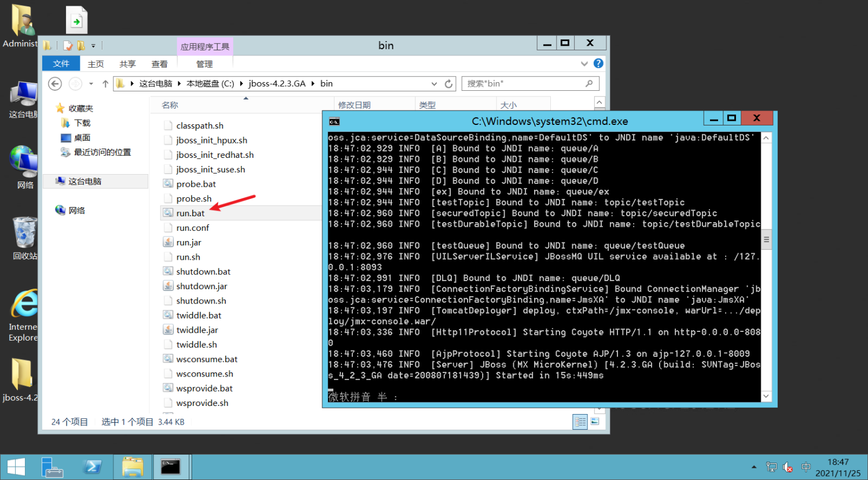The image size is (868, 480).
Task: Click the Explorer help question mark icon
Action: pyautogui.click(x=598, y=63)
